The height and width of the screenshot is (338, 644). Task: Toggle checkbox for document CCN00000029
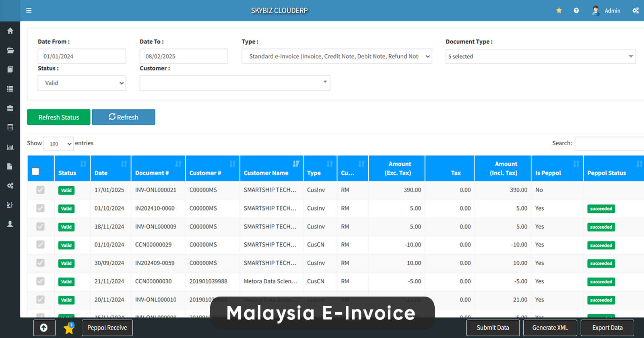(x=40, y=245)
